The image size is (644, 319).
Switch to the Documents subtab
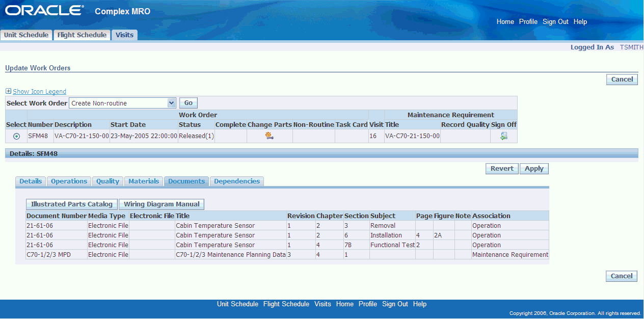pos(186,181)
